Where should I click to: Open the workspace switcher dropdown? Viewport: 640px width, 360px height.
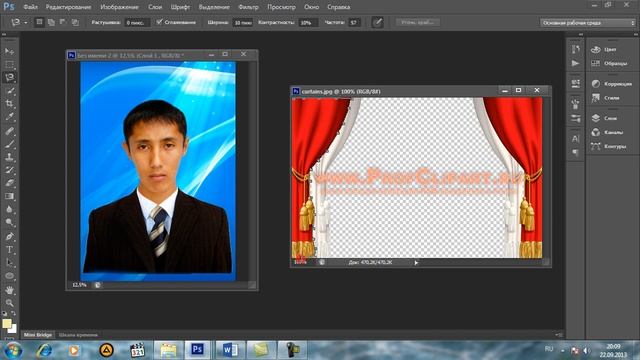(x=588, y=23)
